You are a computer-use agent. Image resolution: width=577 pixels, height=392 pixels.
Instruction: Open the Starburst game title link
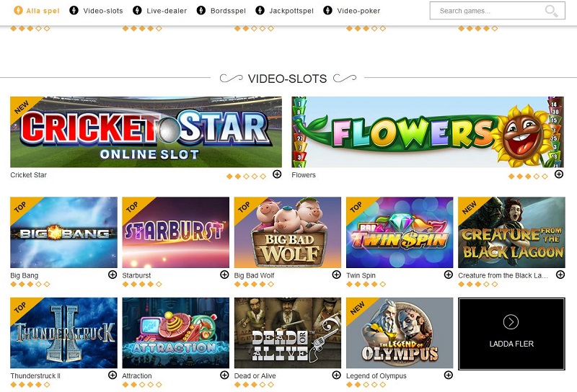tap(136, 275)
